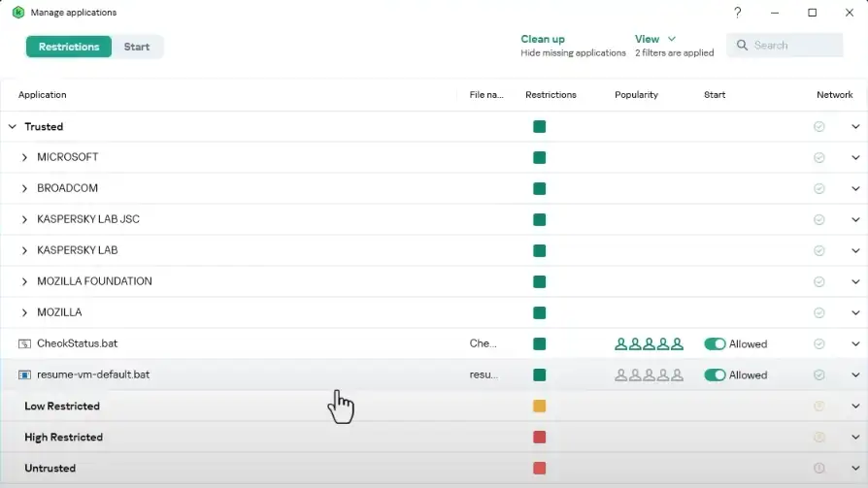Open network dropdown arrow for BROADCOM row
This screenshot has height=488, width=868.
[855, 188]
